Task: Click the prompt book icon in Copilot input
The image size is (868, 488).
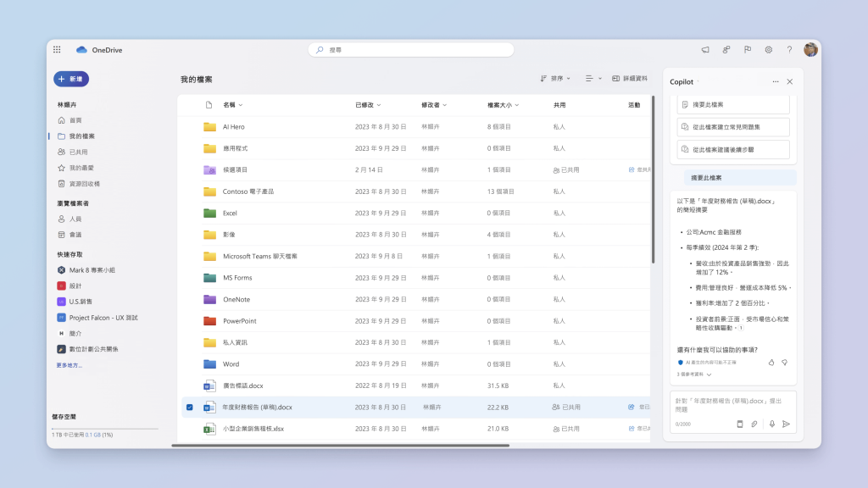Action: click(x=739, y=424)
